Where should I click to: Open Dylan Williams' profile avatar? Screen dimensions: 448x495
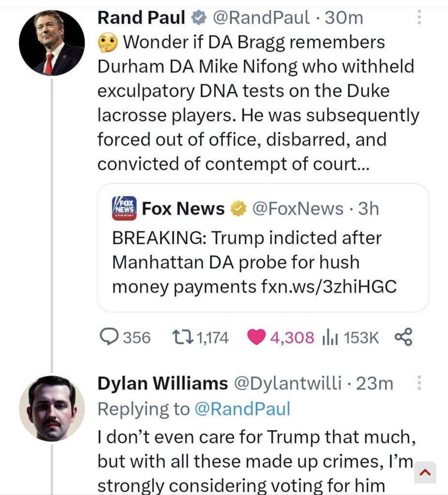click(52, 408)
